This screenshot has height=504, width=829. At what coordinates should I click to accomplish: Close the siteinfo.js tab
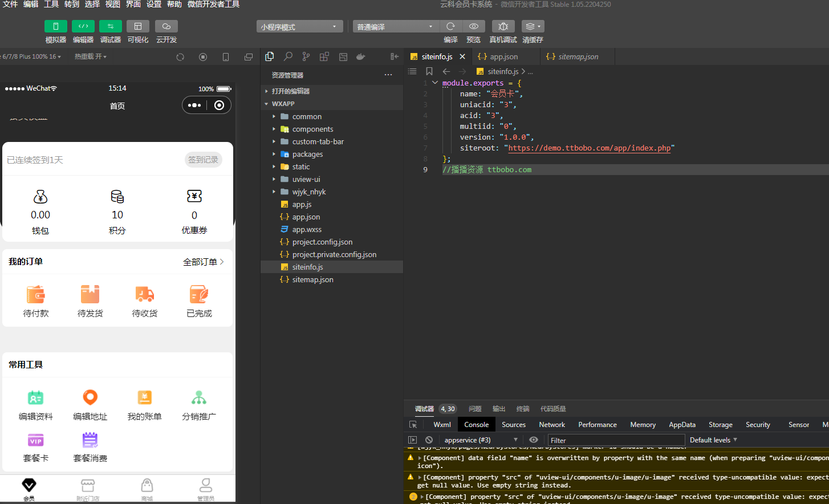pyautogui.click(x=462, y=56)
